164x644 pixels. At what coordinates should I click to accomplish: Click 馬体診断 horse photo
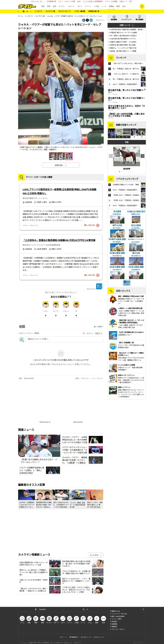[x=127, y=156]
